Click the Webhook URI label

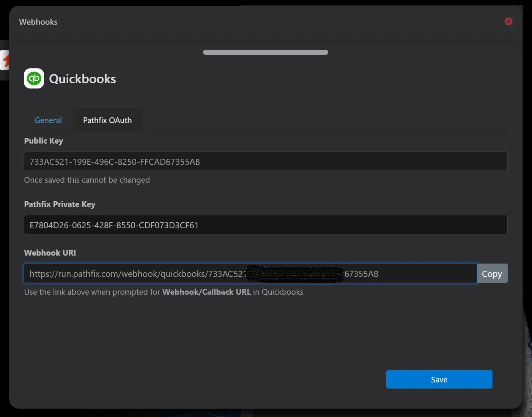50,253
